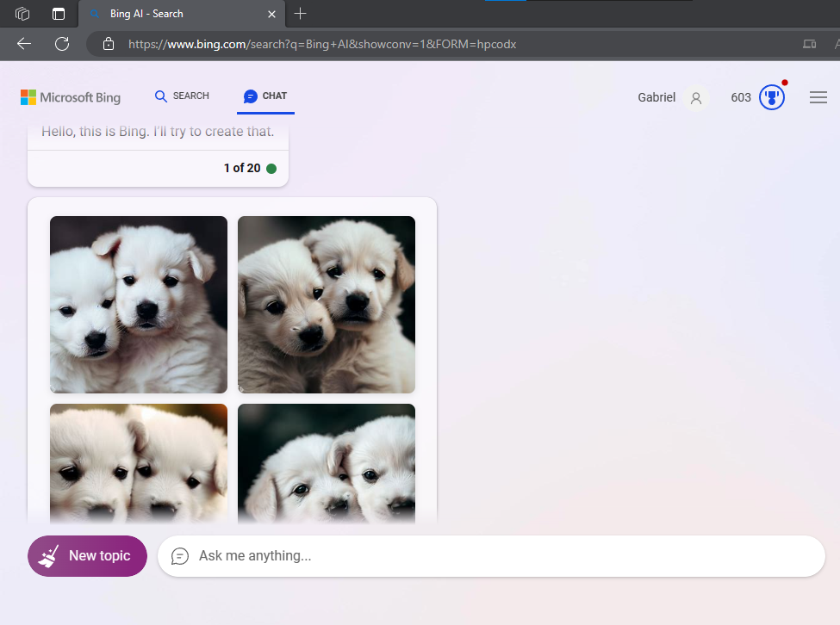Image resolution: width=840 pixels, height=625 pixels.
Task: Open the top-right cream puppies image
Action: pos(327,305)
